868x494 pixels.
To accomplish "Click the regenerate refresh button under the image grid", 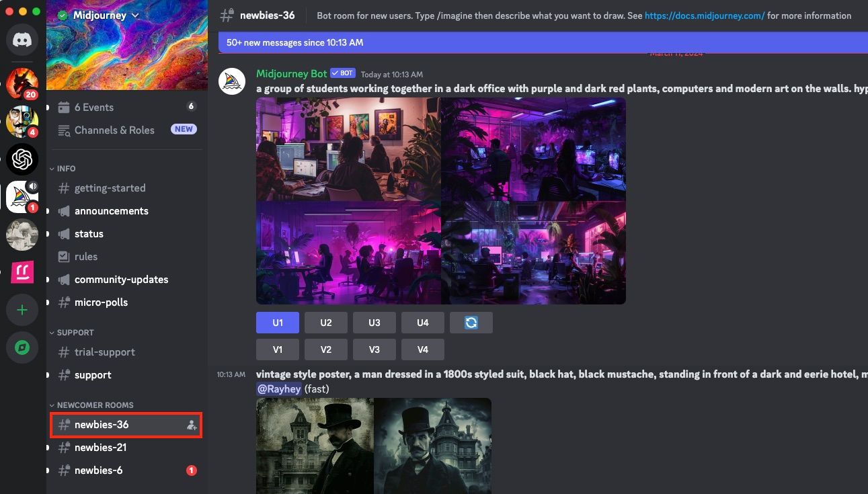I will (471, 323).
